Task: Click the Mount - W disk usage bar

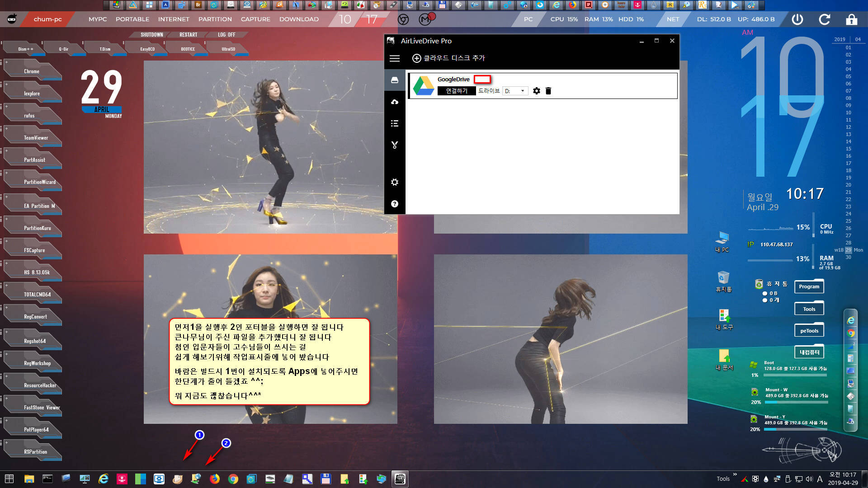Action: (x=796, y=402)
